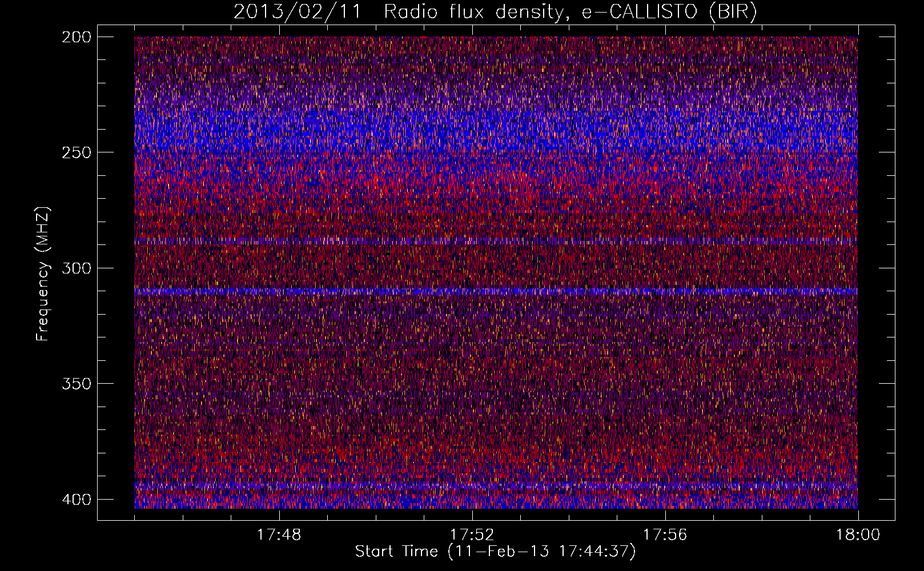Screen dimensions: 924x571
Task: Click the bright blue band near 310 MHz
Action: 496,291
